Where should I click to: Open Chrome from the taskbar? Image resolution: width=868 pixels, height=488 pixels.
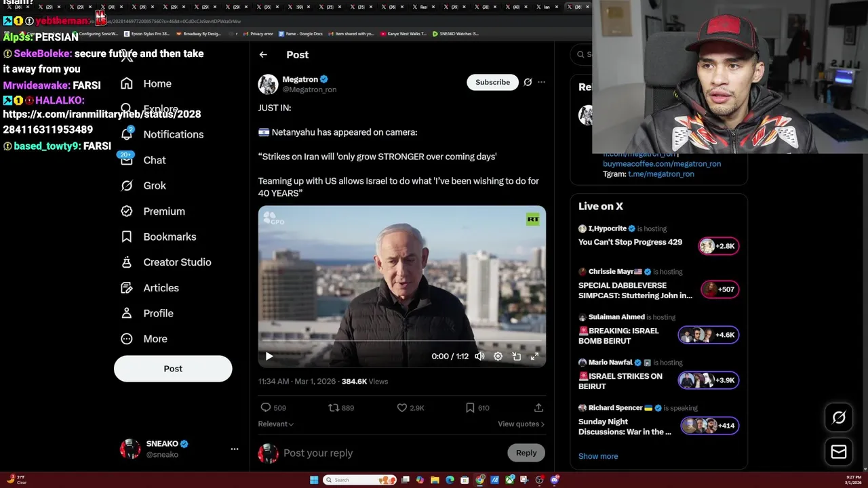click(480, 480)
